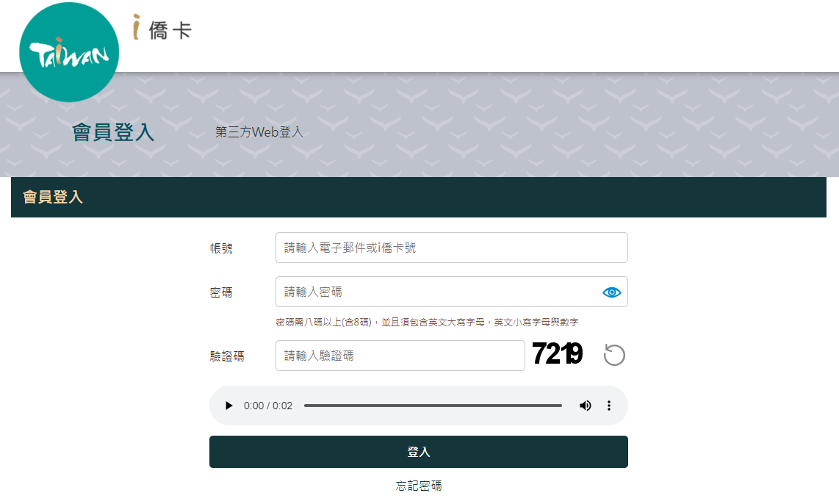
Task: Open the audio player's more options dropdown
Action: click(x=608, y=405)
